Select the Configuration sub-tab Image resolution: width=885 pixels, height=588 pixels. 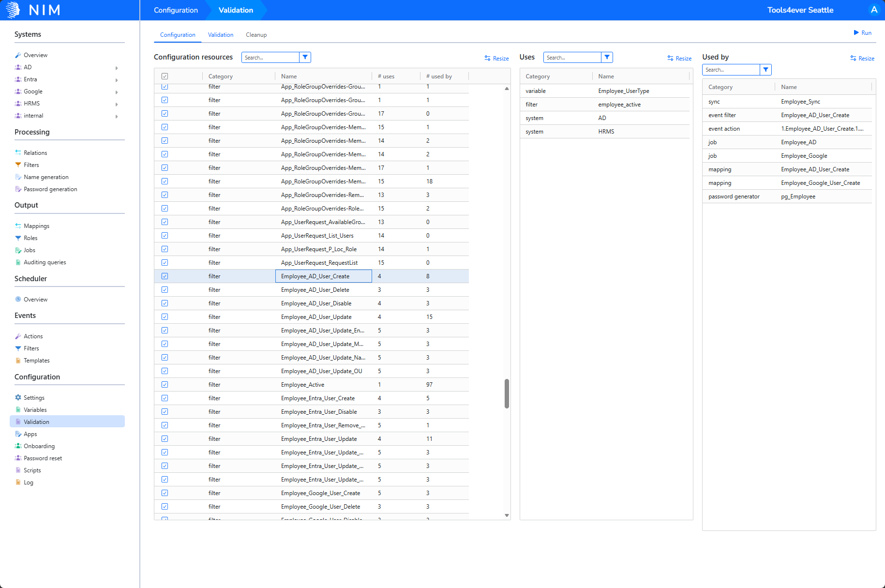[178, 35]
